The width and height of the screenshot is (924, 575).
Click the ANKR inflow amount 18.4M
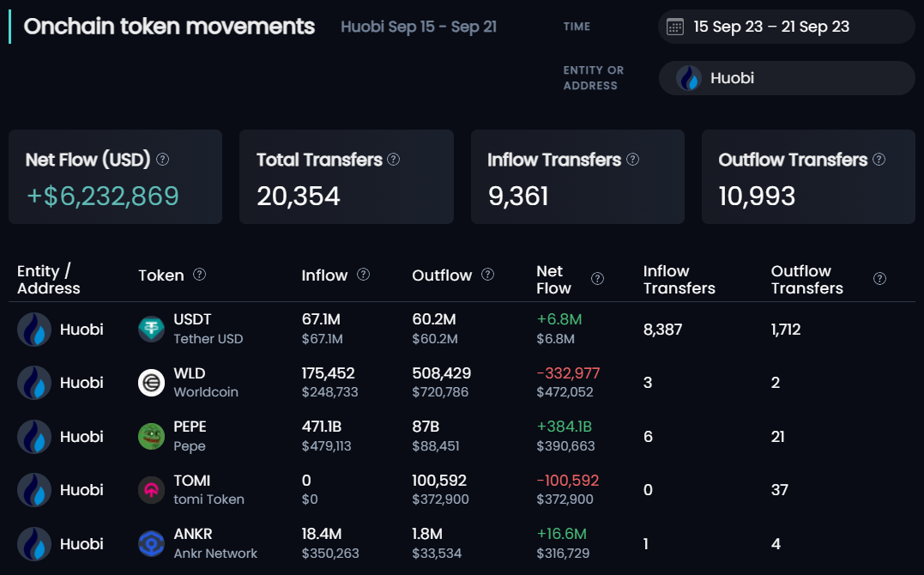(322, 535)
